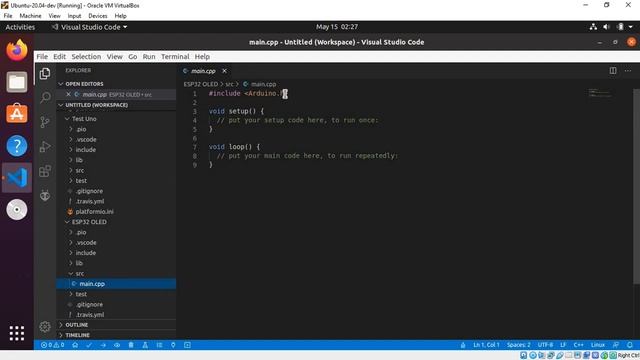Expand the .vscode folder under Test Uno
This screenshot has width=640, height=360.
click(116, 139)
